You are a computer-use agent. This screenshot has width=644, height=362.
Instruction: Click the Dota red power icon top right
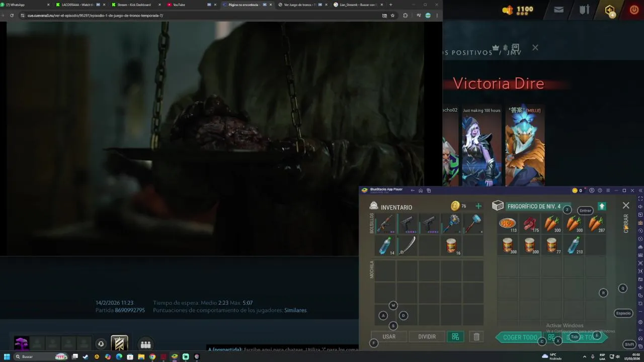pos(634,10)
